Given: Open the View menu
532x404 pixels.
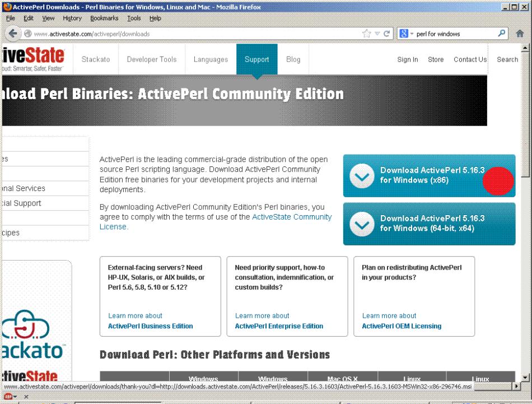Looking at the screenshot, I should 48,18.
